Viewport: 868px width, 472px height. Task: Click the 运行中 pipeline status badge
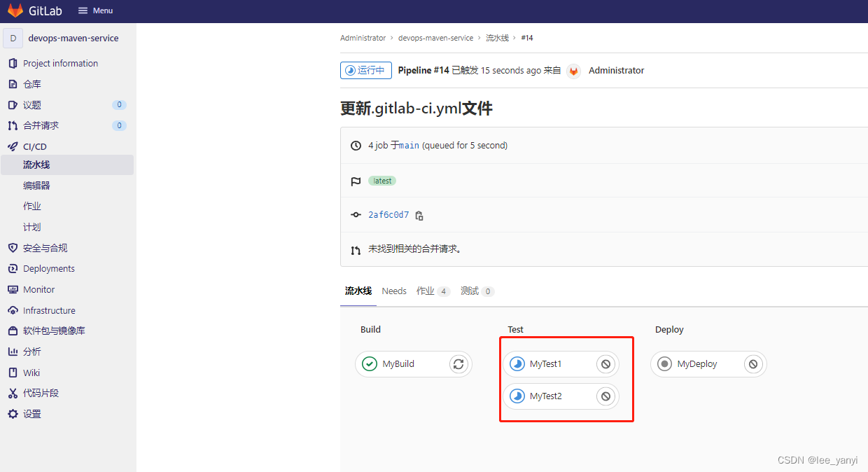(x=365, y=70)
